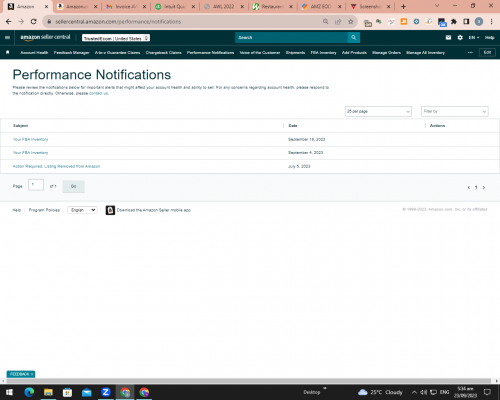The image size is (500, 400).
Task: Click the three-dots more icon in nav bar
Action: [x=470, y=53]
